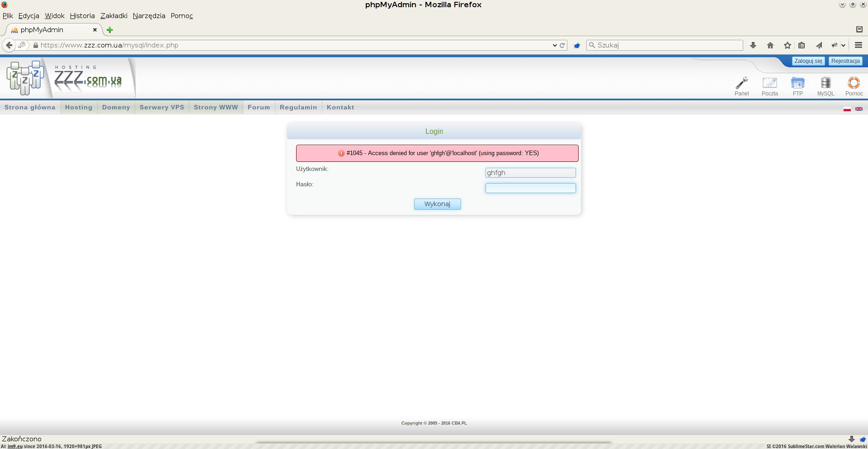The height and width of the screenshot is (449, 868).
Task: Click the #1045 access denied error message
Action: [437, 153]
